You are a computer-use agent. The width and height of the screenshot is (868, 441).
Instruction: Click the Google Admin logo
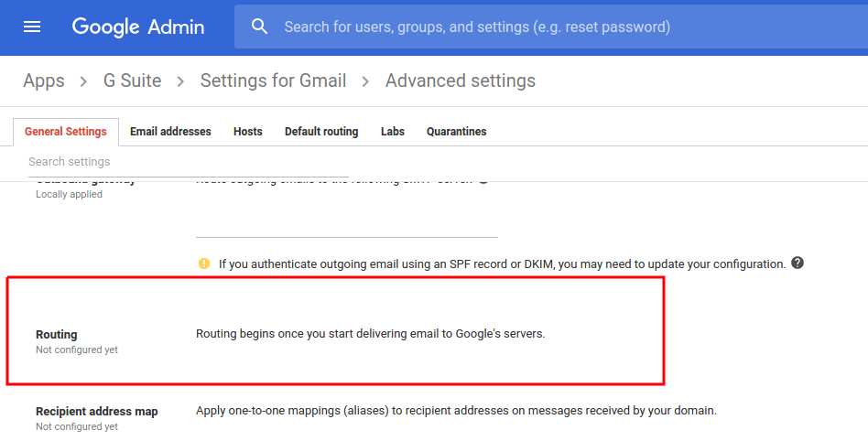coord(138,27)
